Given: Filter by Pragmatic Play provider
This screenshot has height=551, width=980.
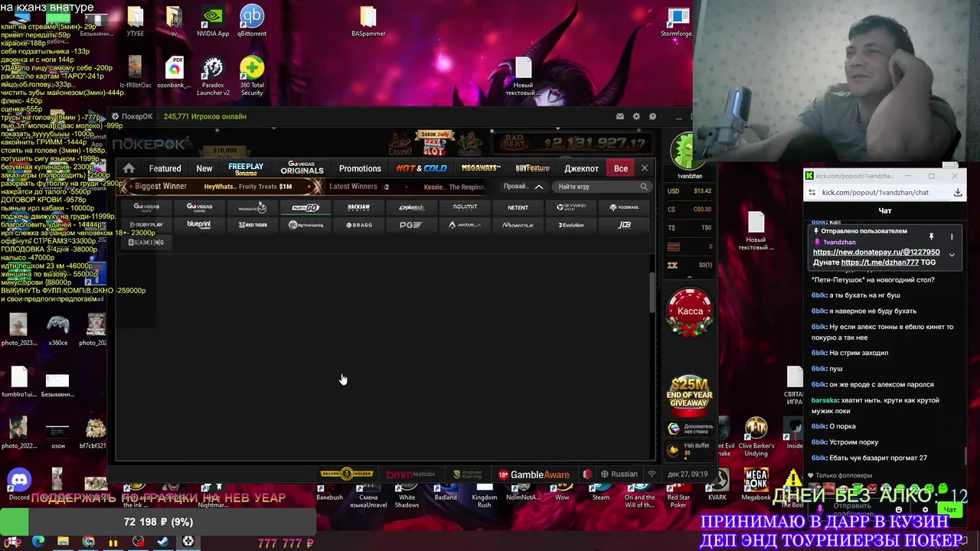Looking at the screenshot, I should (252, 207).
